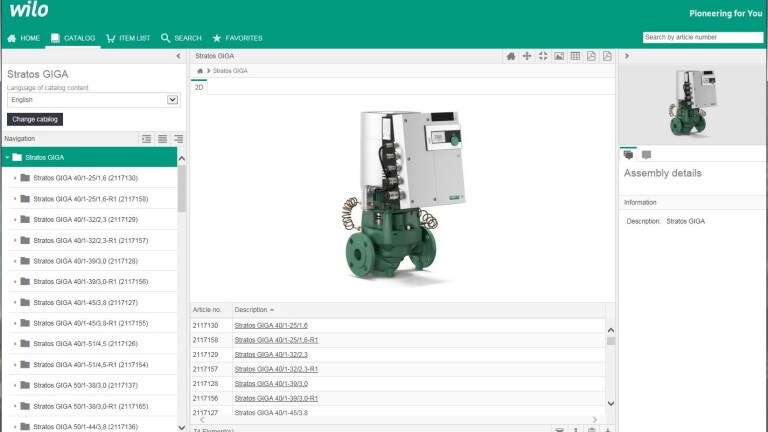Toggle the image view icon
Screen dimensions: 768x432
click(x=559, y=56)
